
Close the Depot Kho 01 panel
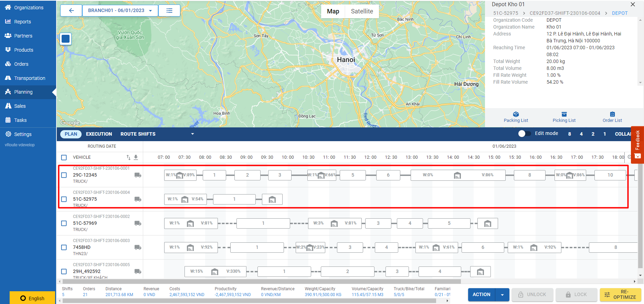(633, 4)
